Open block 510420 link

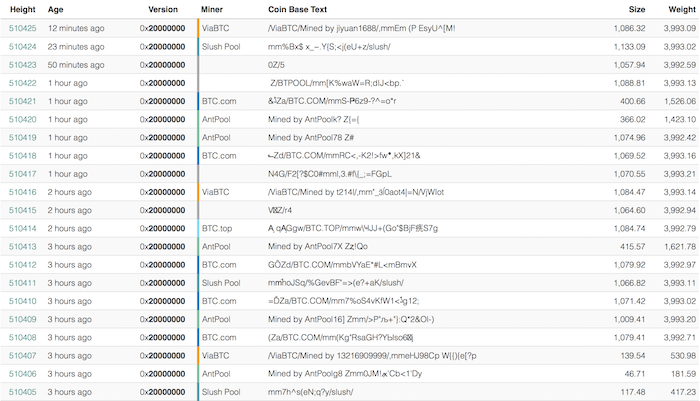point(22,119)
